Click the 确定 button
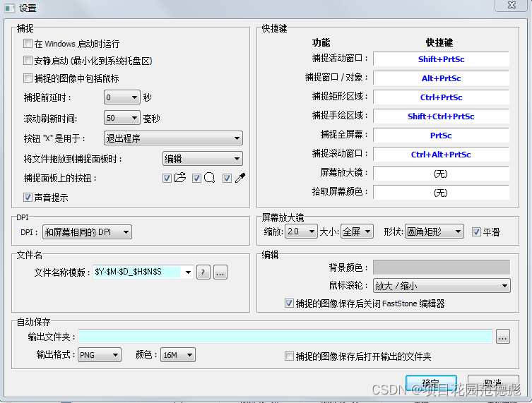The height and width of the screenshot is (403, 532). [x=431, y=383]
